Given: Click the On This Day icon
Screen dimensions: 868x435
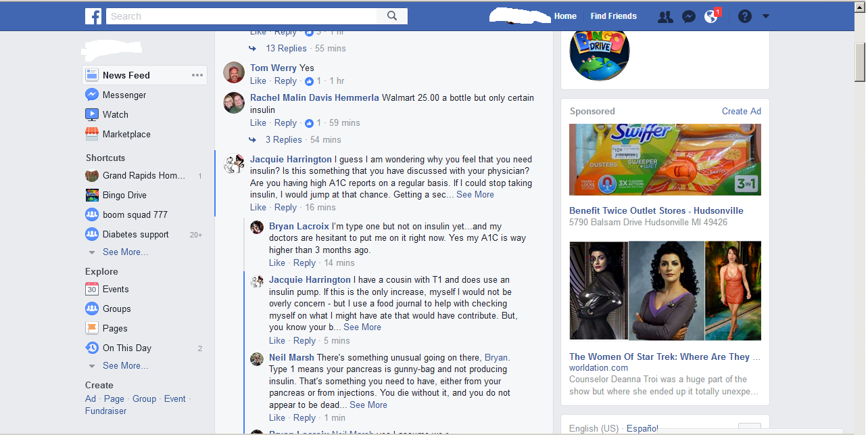Looking at the screenshot, I should point(92,348).
